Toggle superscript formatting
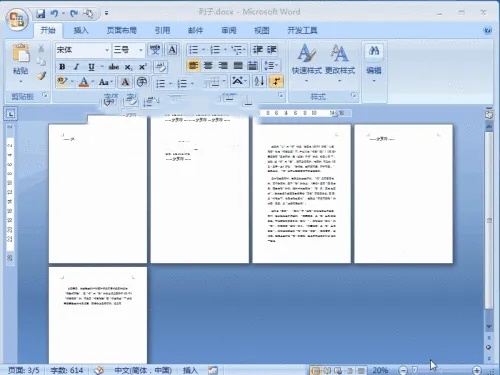 point(143,67)
